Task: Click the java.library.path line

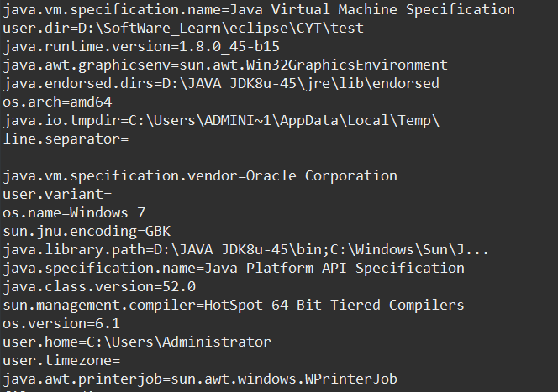Action: coord(246,250)
